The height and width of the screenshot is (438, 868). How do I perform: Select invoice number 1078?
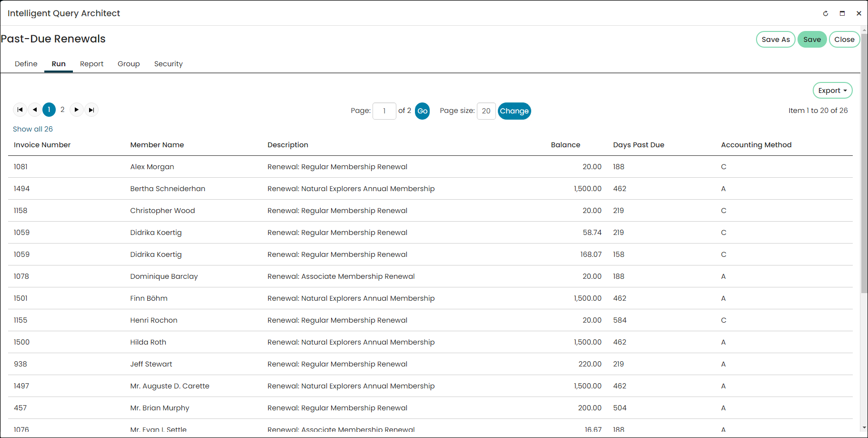tap(21, 276)
